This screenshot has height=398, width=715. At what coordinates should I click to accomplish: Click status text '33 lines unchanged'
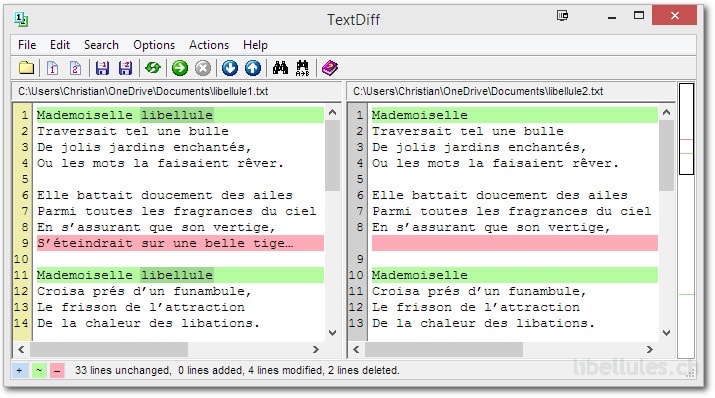123,370
